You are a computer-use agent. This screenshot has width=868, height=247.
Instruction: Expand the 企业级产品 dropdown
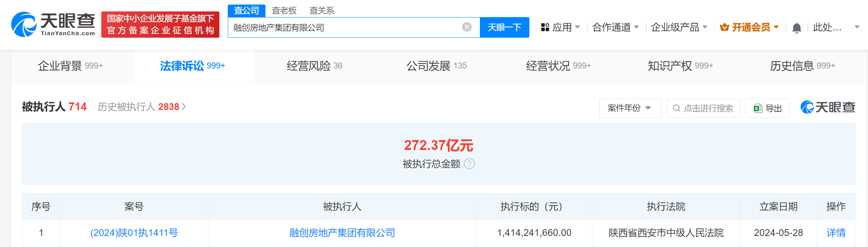[705, 27]
